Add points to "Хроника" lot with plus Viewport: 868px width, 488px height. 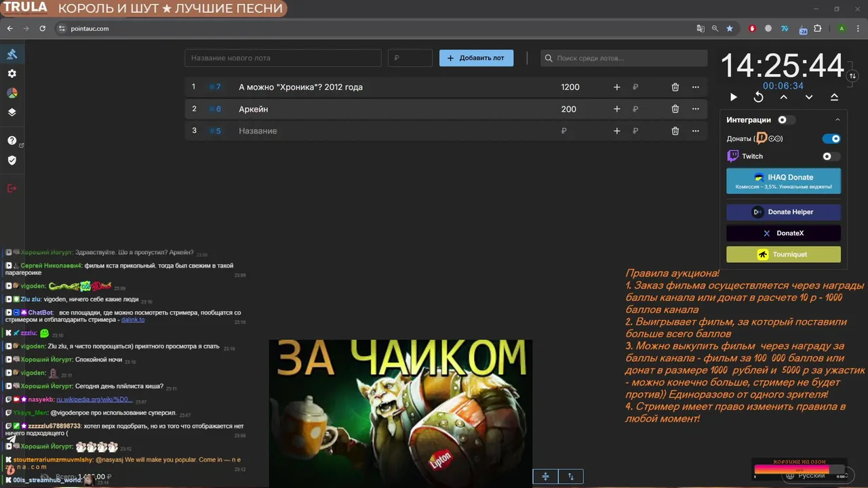pyautogui.click(x=616, y=87)
